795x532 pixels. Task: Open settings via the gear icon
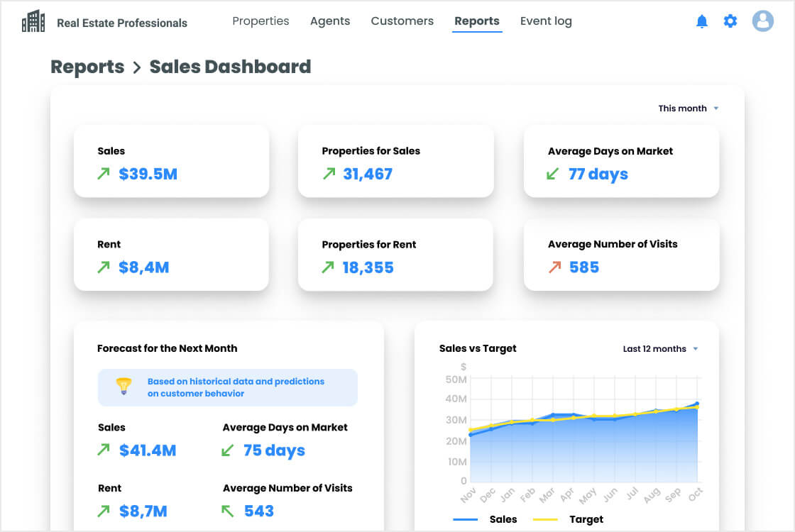(x=730, y=21)
